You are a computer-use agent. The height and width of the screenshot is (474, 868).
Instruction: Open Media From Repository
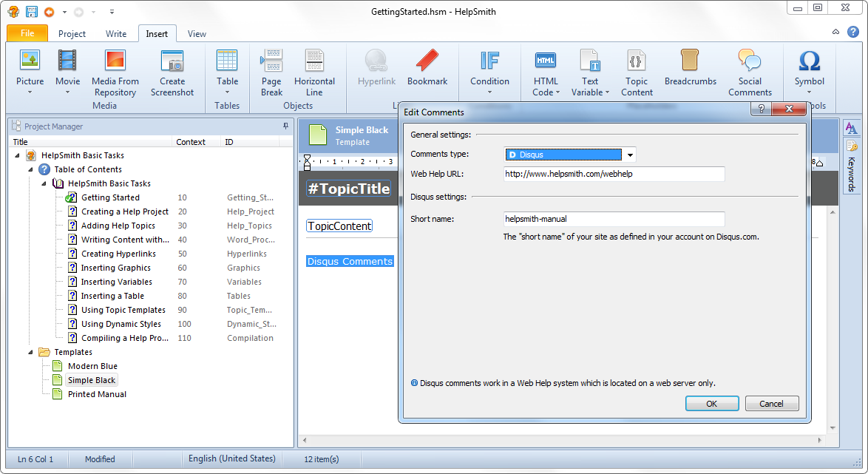[115, 72]
